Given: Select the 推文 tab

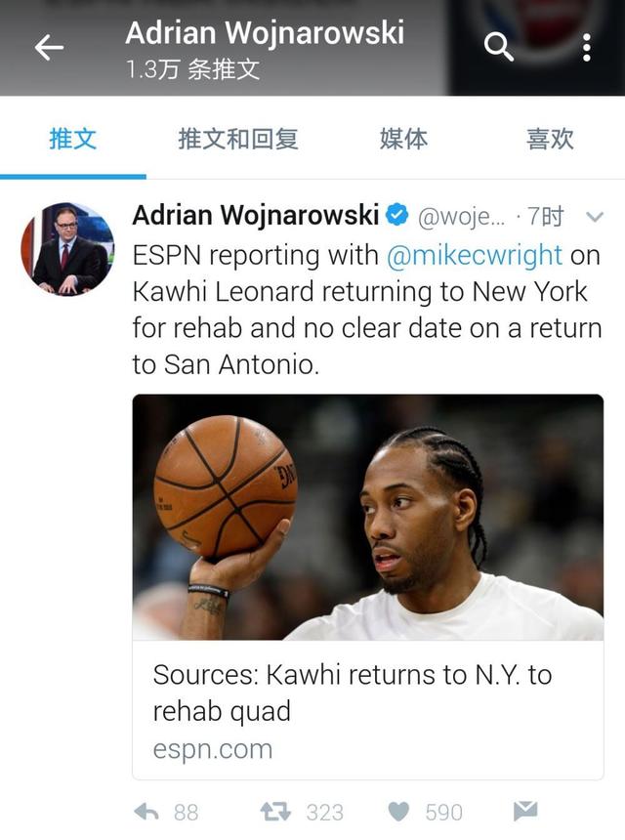Looking at the screenshot, I should coord(73,140).
